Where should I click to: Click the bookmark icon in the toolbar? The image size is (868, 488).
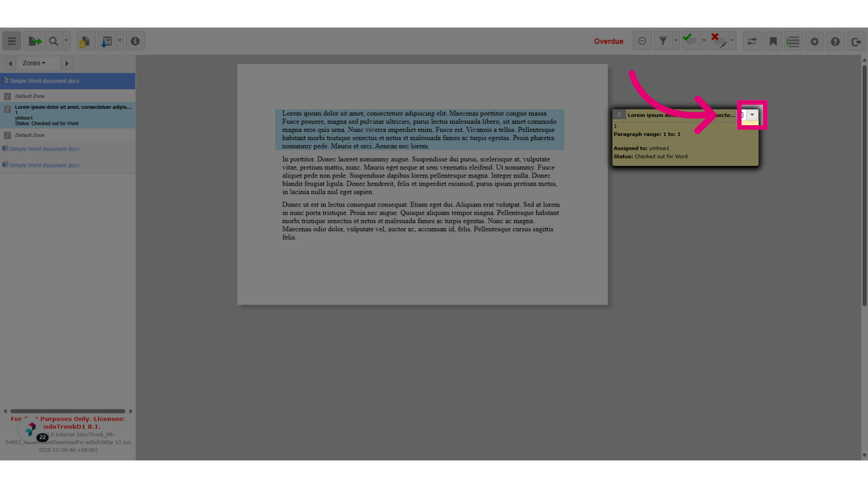[773, 41]
